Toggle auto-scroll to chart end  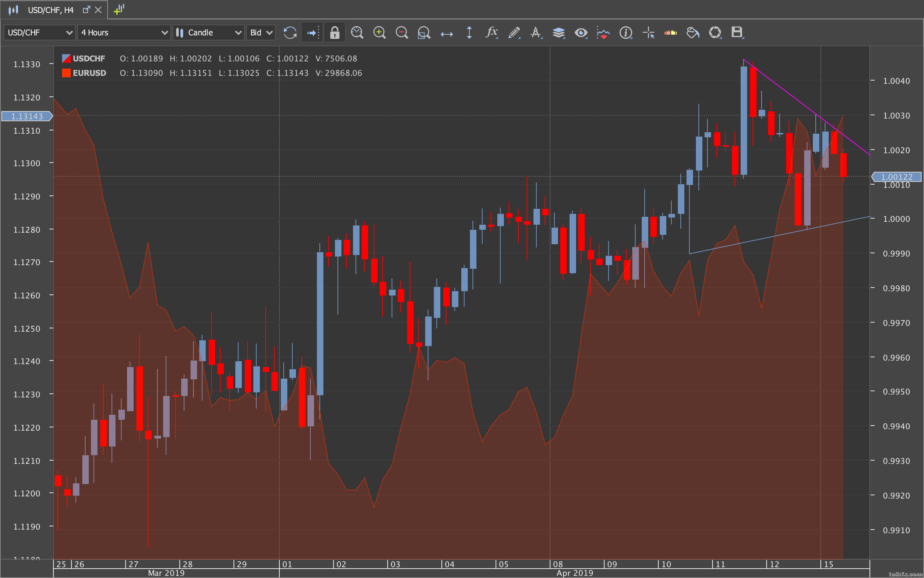(x=313, y=33)
